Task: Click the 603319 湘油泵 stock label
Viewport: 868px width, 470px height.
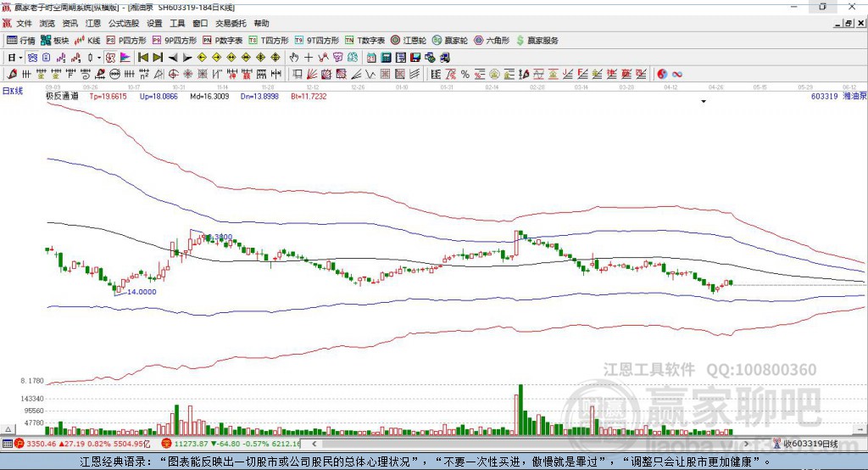Action: coord(838,97)
